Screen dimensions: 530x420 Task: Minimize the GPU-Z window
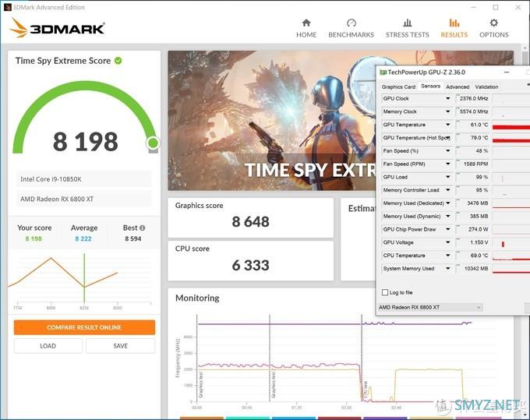coord(507,72)
